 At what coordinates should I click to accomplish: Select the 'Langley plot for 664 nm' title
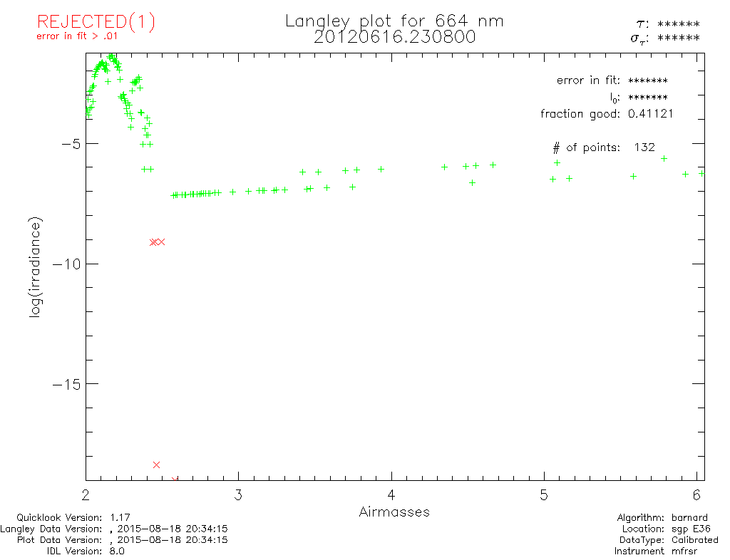394,21
